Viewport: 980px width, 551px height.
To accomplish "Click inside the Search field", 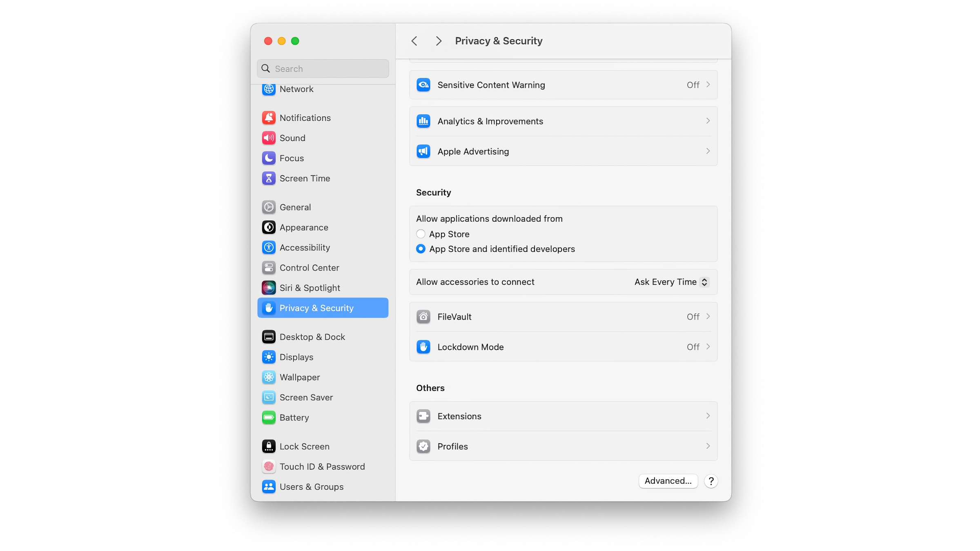I will [323, 69].
